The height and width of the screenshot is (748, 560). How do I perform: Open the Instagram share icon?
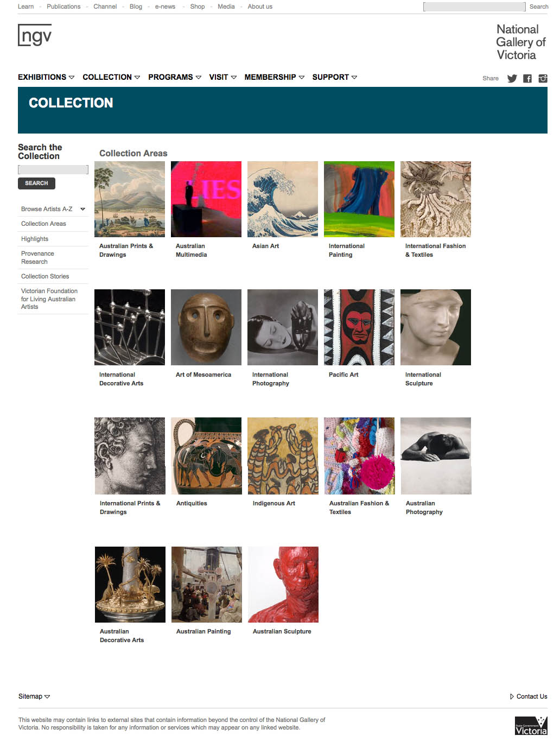(543, 78)
